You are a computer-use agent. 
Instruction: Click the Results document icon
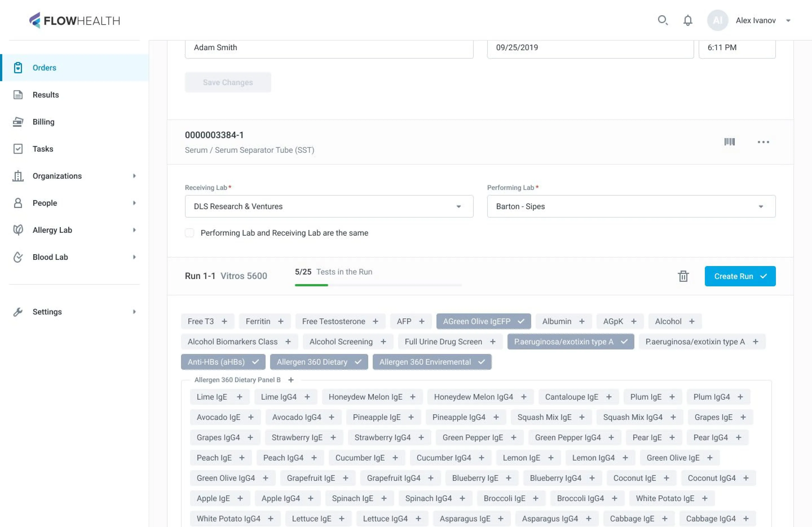[18, 94]
